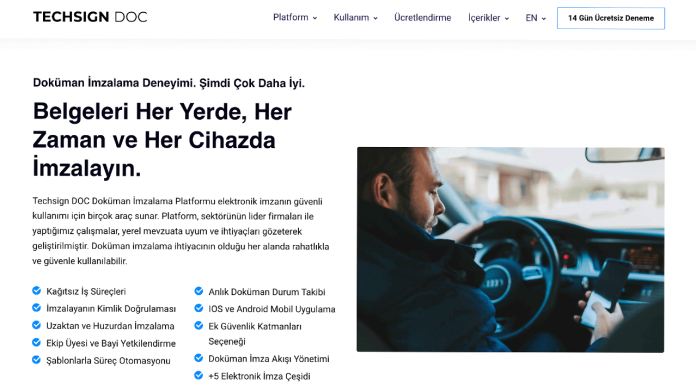Click the Belgeleri Her Yerde headline text
This screenshot has height=392, width=696.
point(162,139)
